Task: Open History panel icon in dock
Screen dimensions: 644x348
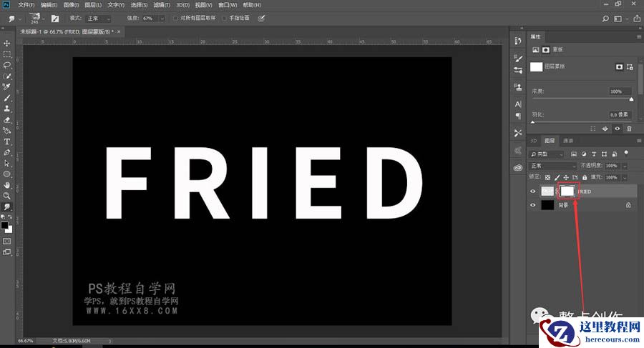Action: 518,41
